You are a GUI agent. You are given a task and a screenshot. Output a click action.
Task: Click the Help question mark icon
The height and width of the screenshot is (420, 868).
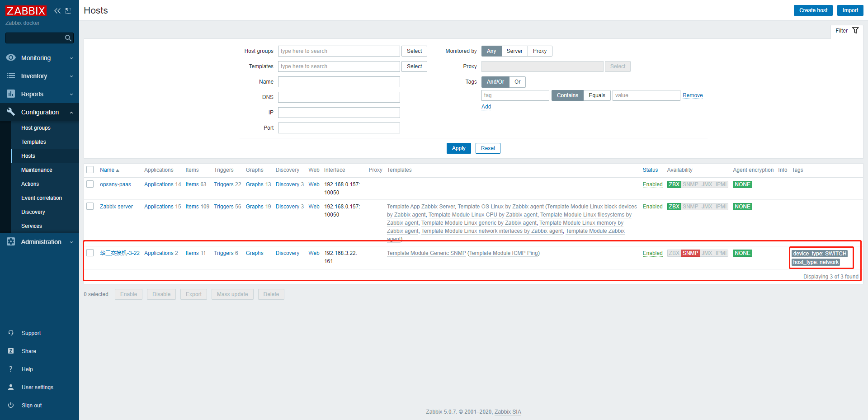11,369
